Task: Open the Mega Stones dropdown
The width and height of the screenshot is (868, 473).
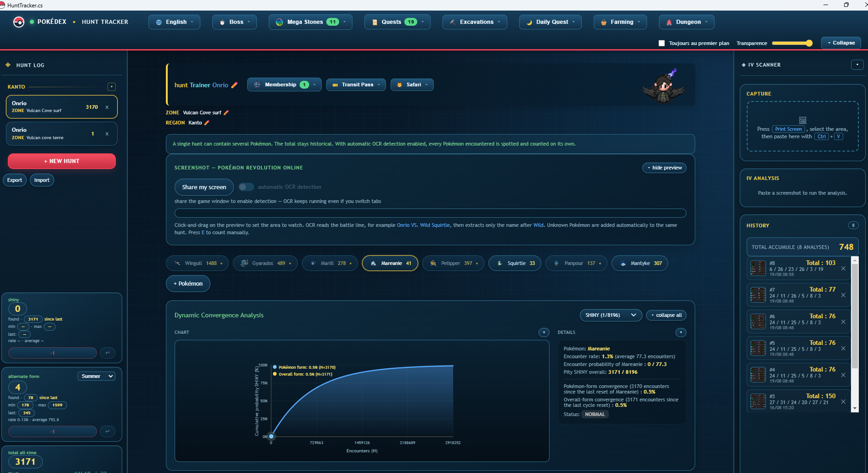Action: (x=311, y=22)
